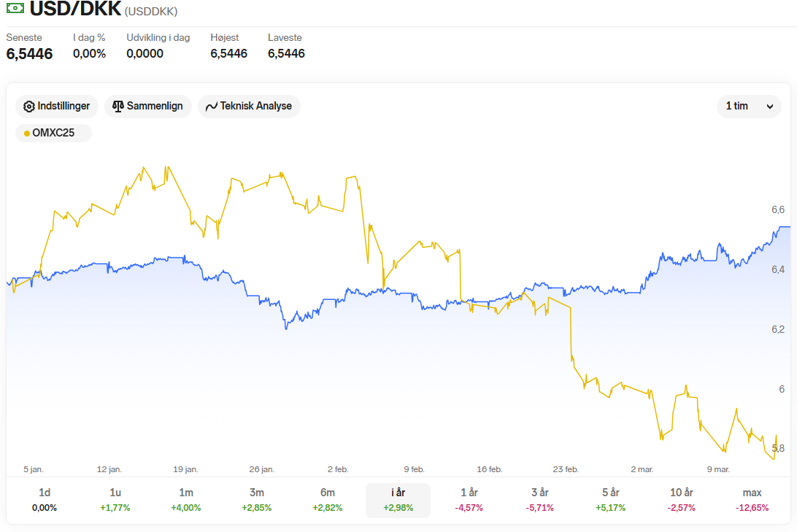Select the 10 år period tab
Screen dimensions: 797x532
tap(681, 500)
